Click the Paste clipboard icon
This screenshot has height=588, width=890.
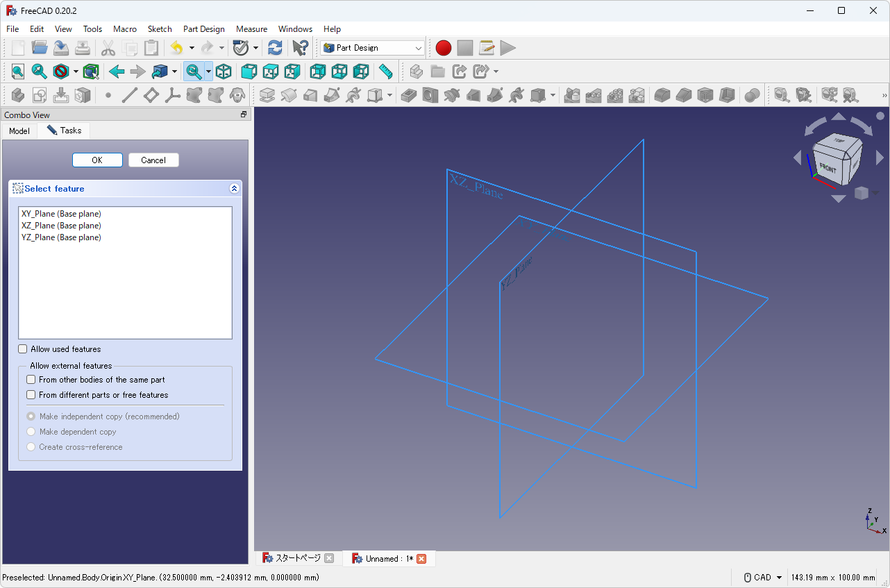pos(151,48)
